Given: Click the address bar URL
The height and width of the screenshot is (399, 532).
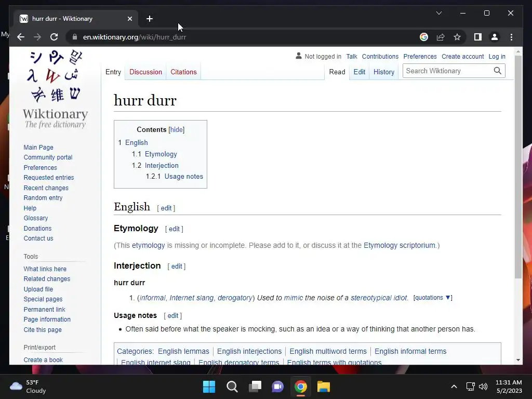Looking at the screenshot, I should 135,37.
